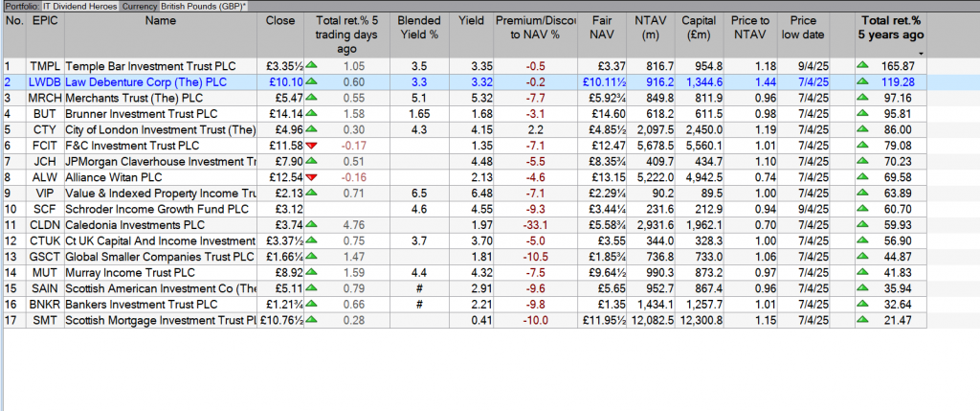Select Law Debenture Corp (The) PLC row

click(x=464, y=82)
